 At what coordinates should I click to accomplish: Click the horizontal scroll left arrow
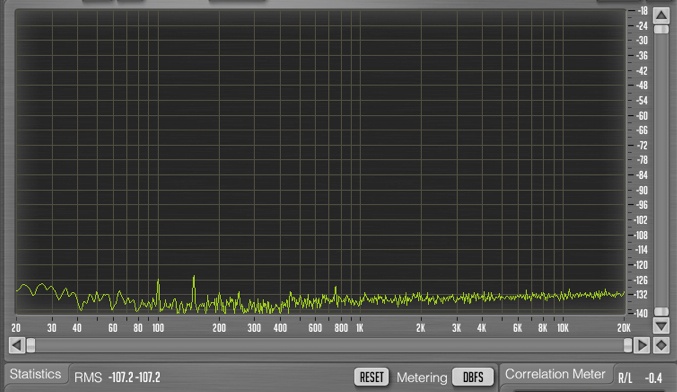(x=16, y=345)
